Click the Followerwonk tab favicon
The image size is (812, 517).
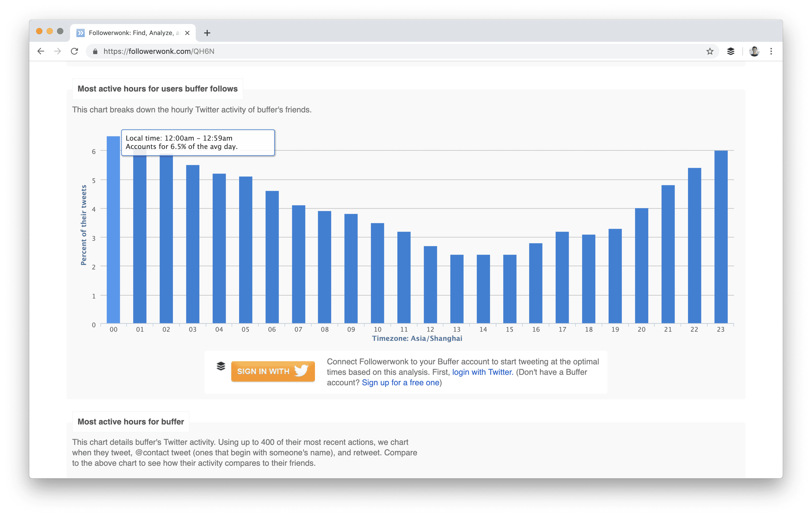click(x=81, y=33)
